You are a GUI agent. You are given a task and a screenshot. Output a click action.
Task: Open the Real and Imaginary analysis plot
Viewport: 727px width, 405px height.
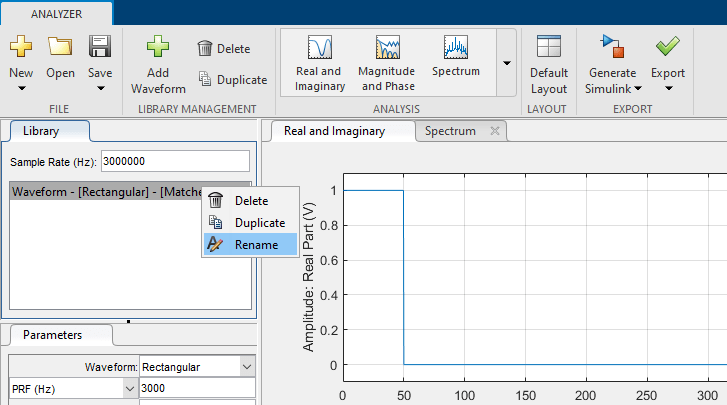[320, 63]
